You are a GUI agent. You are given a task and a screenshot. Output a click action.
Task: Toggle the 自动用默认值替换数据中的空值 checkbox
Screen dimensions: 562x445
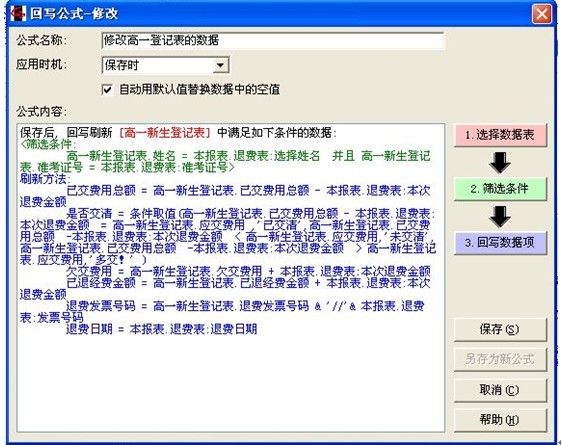click(x=107, y=89)
